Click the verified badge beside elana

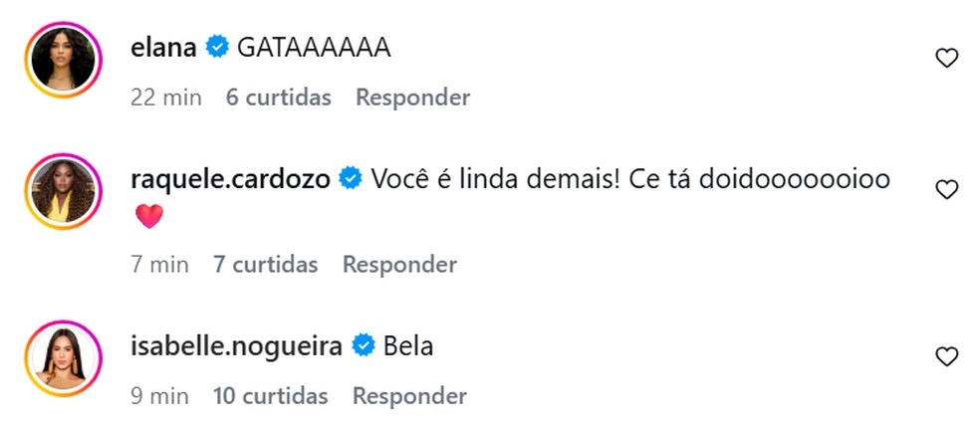click(x=216, y=47)
